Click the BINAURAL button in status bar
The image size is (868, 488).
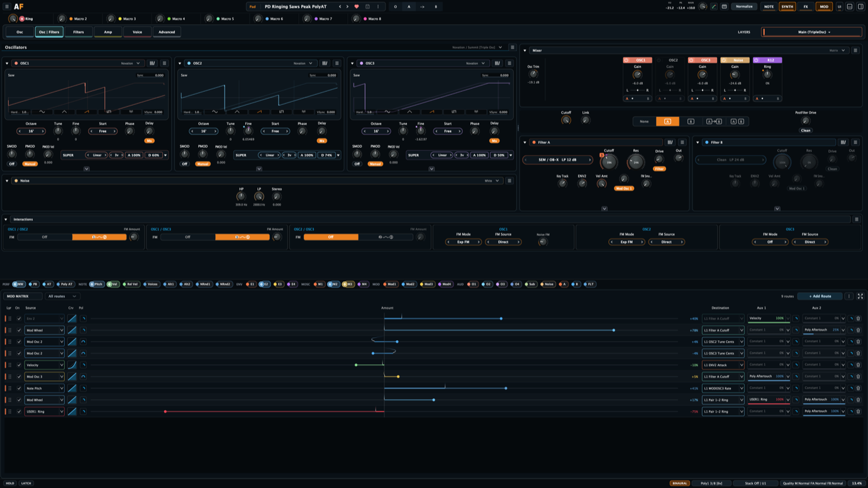pos(679,483)
